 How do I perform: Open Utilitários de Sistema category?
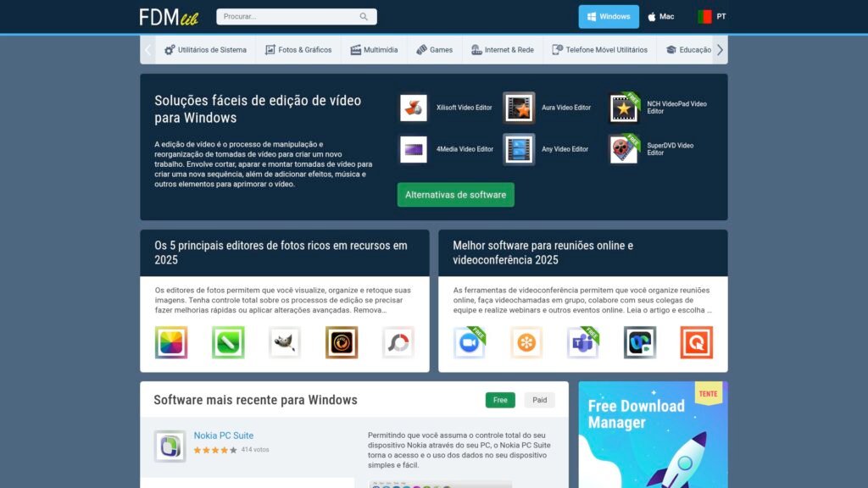(x=205, y=50)
